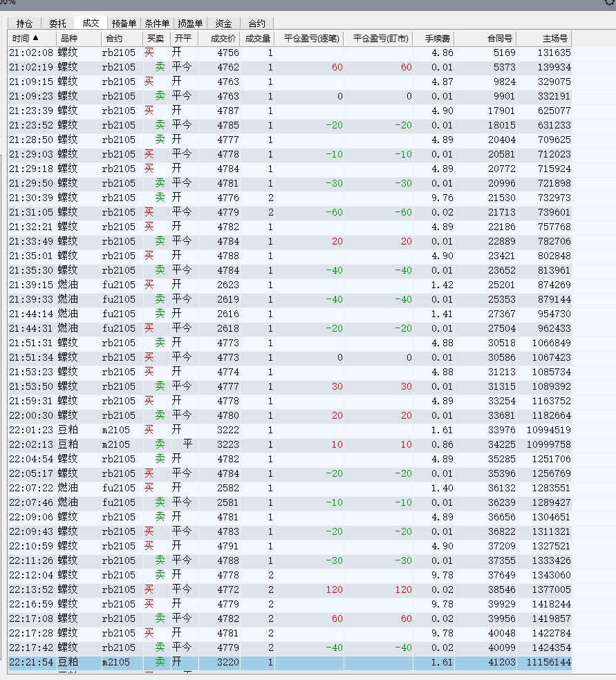Click the 21:39:33 time cell
The image size is (616, 680).
[x=31, y=300]
